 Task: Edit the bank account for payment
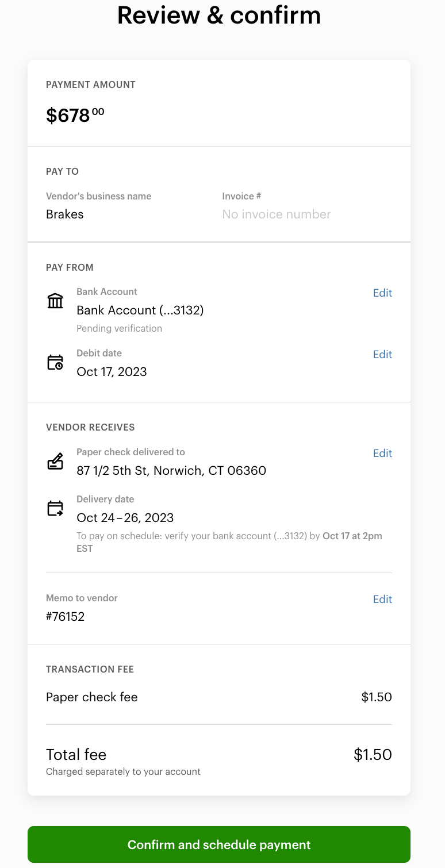382,293
